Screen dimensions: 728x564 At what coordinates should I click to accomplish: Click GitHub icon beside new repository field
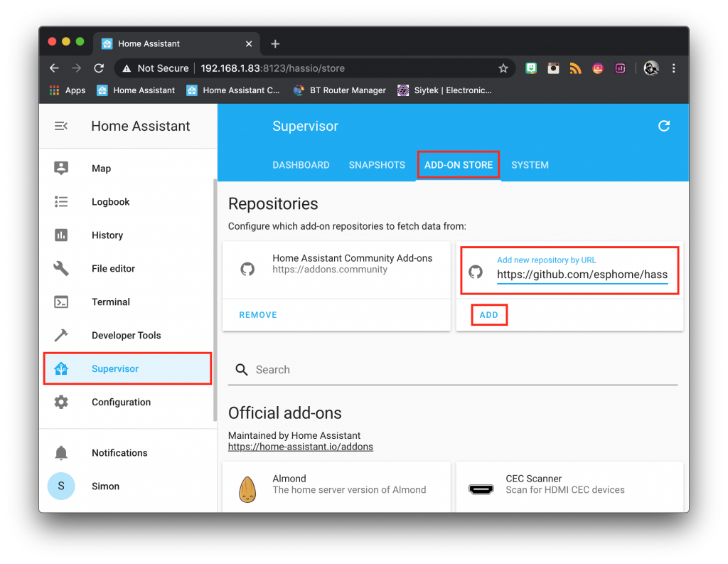tap(476, 272)
